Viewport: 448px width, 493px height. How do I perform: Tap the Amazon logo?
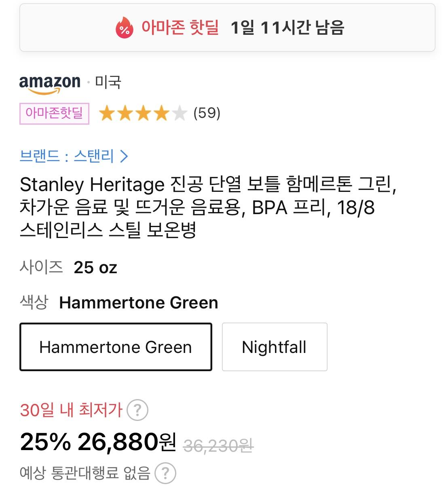pyautogui.click(x=50, y=83)
